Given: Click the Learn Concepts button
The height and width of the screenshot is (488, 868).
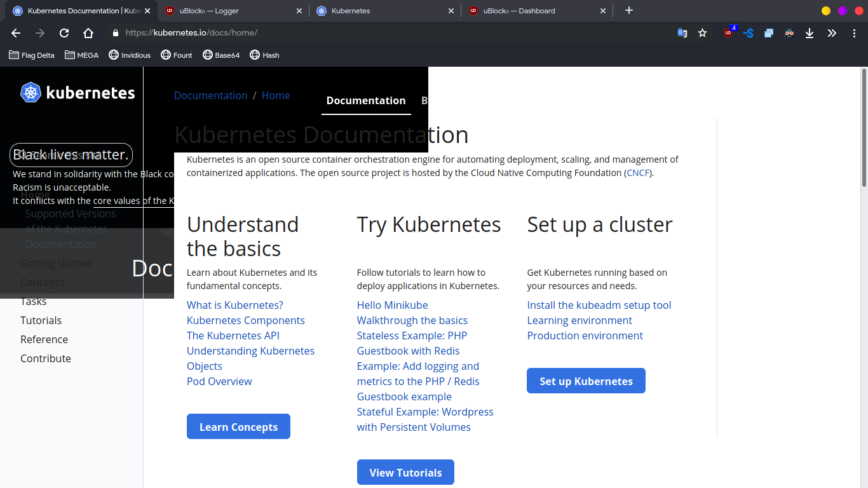Looking at the screenshot, I should [x=238, y=426].
